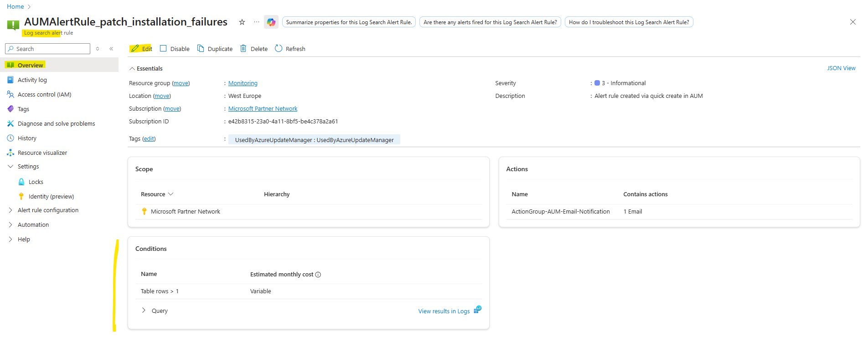
Task: Click the Hierarchy column header
Action: click(277, 194)
